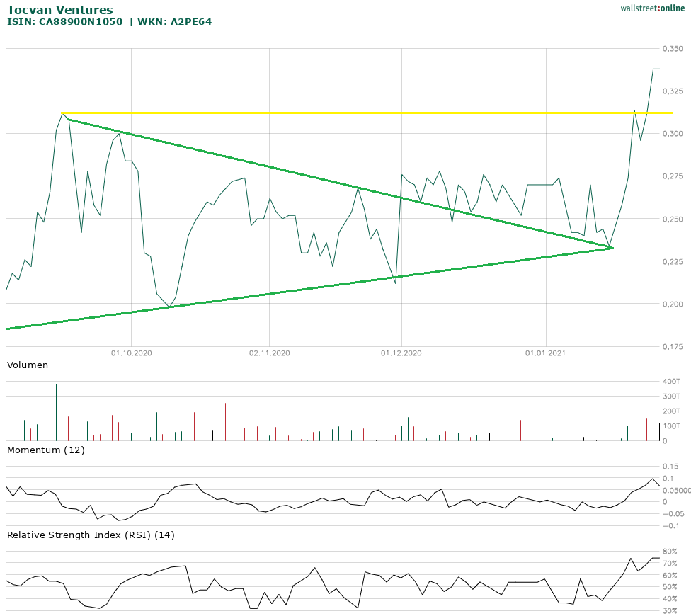Viewport: 691px width, 616px height.
Task: Click the 0.15 momentum axis label
Action: click(x=670, y=466)
